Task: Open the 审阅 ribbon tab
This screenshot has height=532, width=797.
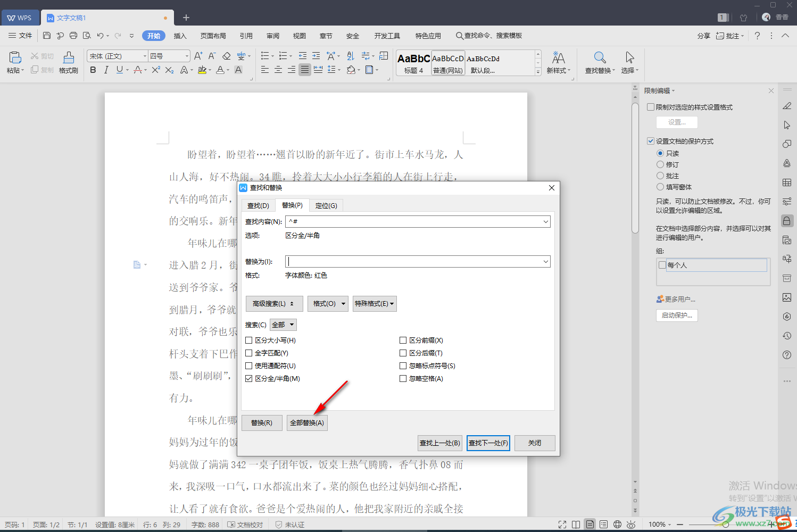Action: click(273, 36)
